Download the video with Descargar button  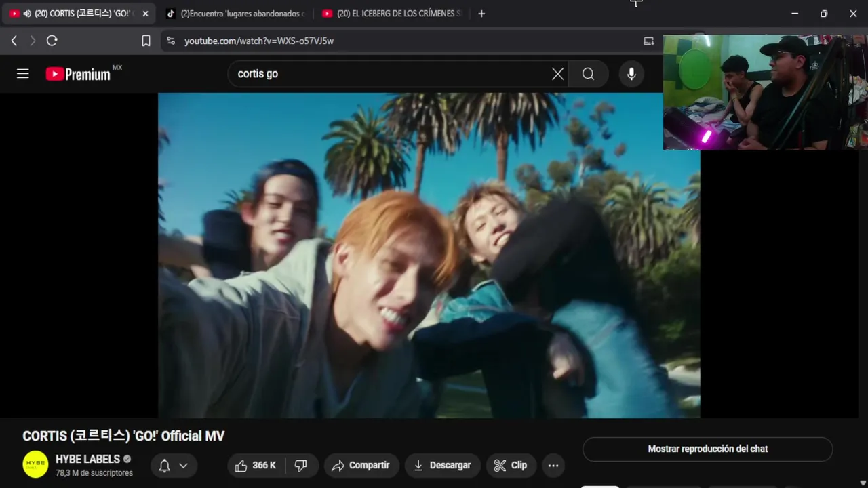(x=442, y=466)
